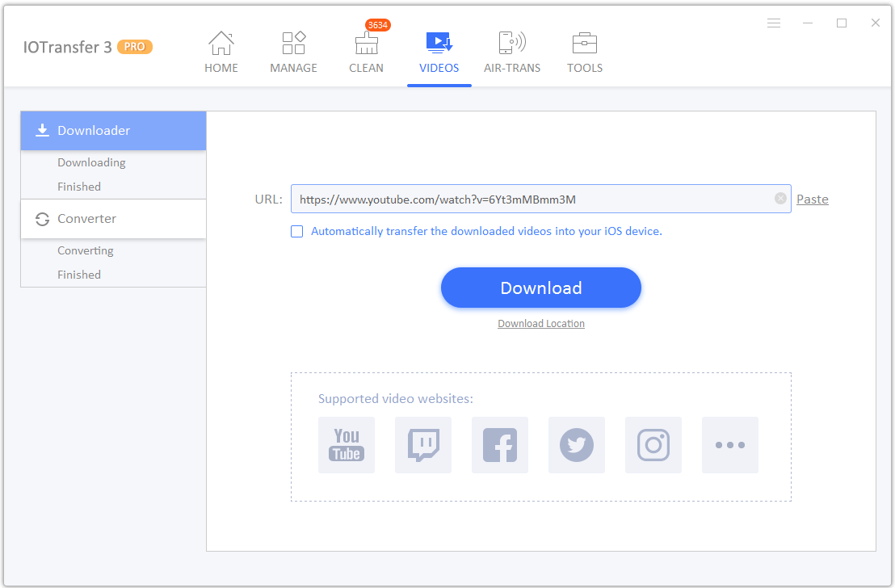Select the VIDEOS section
The width and height of the screenshot is (895, 588).
tap(439, 50)
